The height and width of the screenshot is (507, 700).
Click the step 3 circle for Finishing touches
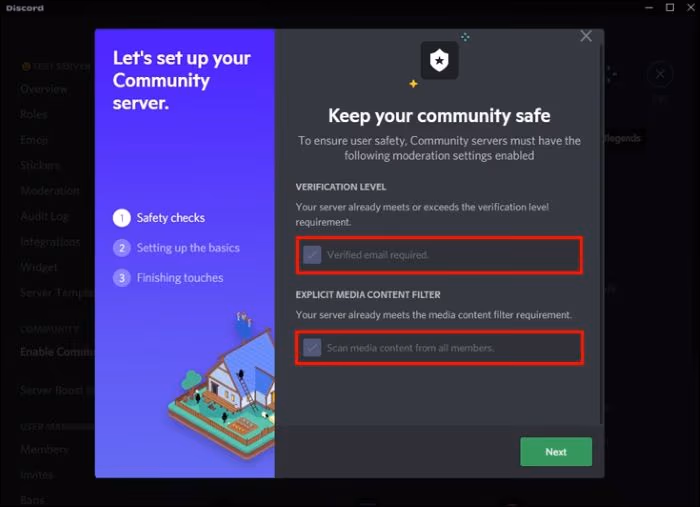(x=121, y=278)
